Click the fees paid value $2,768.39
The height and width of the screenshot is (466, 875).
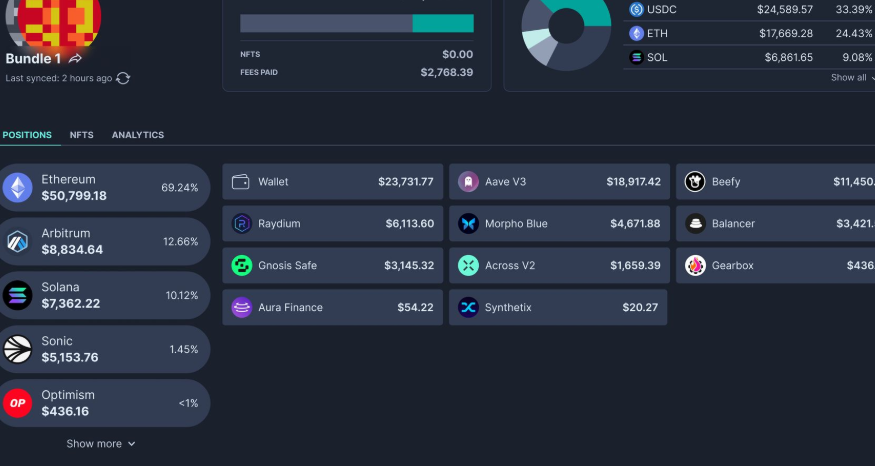pos(447,73)
